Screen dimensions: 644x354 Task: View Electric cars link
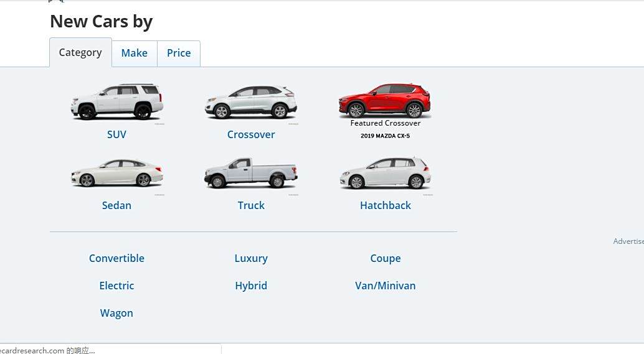pyautogui.click(x=116, y=286)
